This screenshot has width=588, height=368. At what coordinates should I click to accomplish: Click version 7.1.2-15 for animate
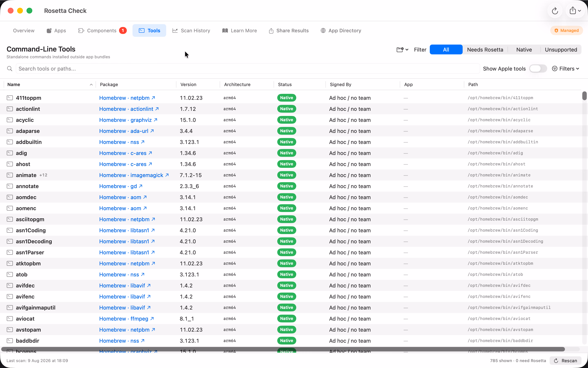[x=191, y=175]
